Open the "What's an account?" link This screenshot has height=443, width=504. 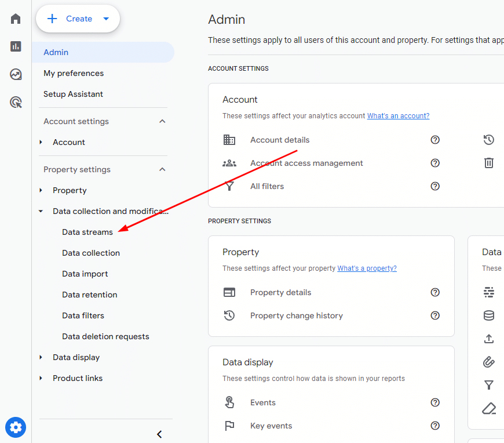click(398, 116)
